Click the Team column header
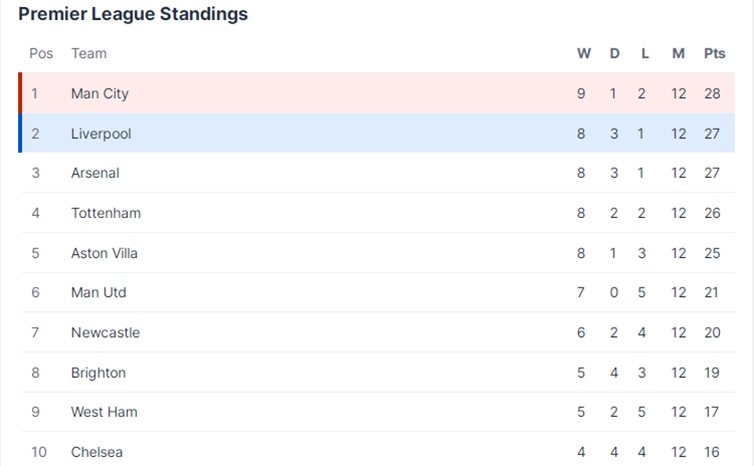The image size is (754, 466). (89, 53)
